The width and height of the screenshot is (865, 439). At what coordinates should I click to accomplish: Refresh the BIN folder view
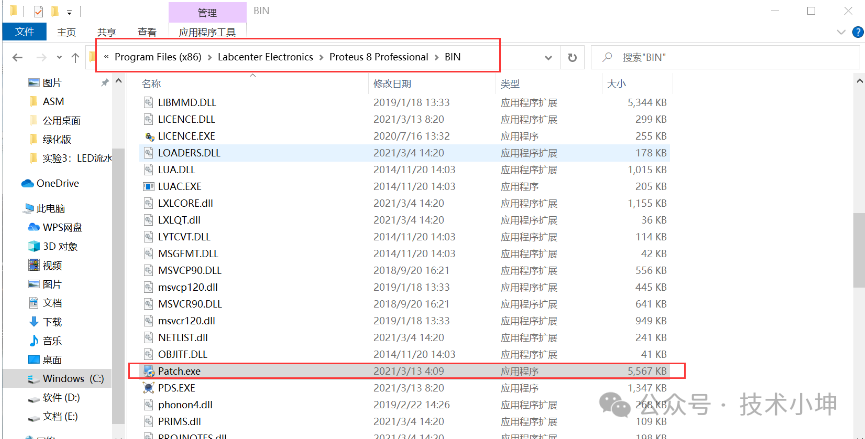coord(572,57)
